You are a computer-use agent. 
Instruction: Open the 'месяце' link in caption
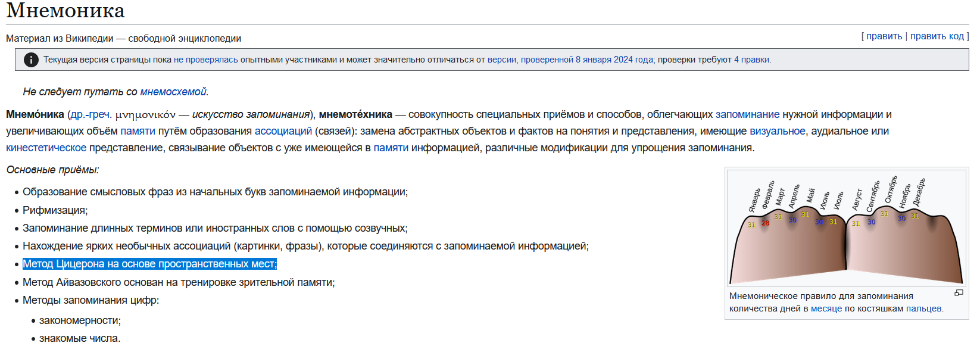(826, 308)
